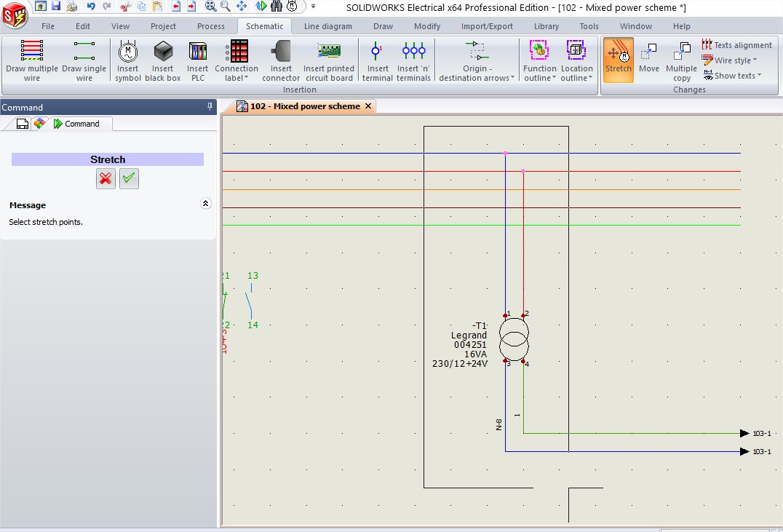Open the Import/Export menu
Image resolution: width=783 pixels, height=532 pixels.
pyautogui.click(x=487, y=26)
